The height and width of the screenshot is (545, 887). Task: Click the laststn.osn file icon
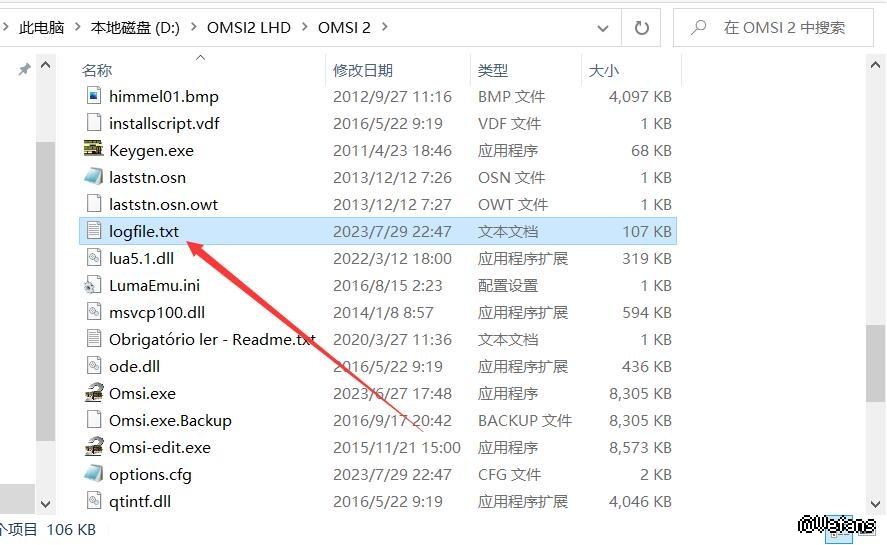[x=93, y=177]
